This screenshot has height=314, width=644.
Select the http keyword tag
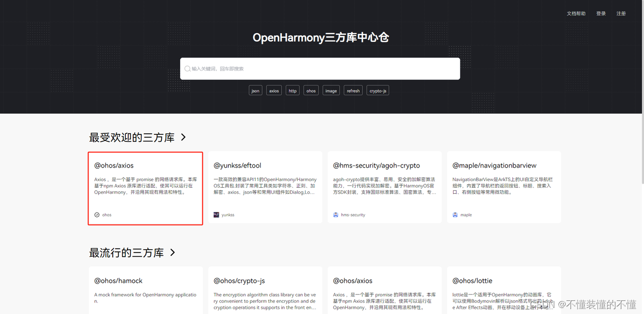(x=293, y=91)
